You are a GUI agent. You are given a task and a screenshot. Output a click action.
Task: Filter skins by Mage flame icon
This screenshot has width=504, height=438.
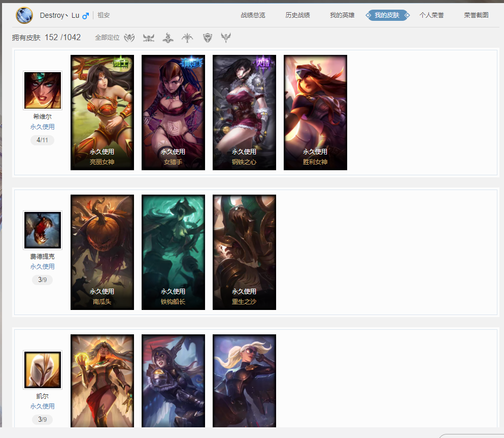(x=168, y=38)
